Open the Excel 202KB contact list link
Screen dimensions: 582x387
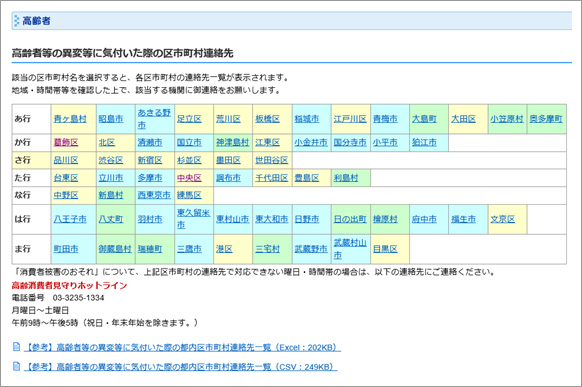coord(182,347)
